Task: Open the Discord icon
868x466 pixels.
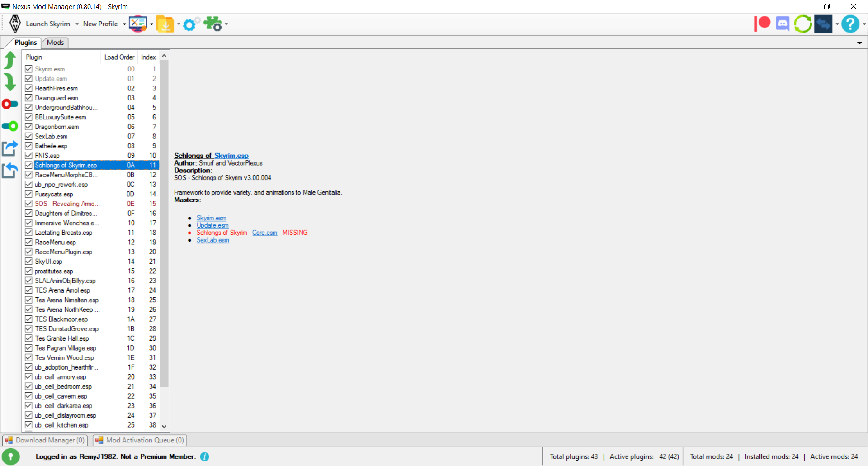Action: 783,24
